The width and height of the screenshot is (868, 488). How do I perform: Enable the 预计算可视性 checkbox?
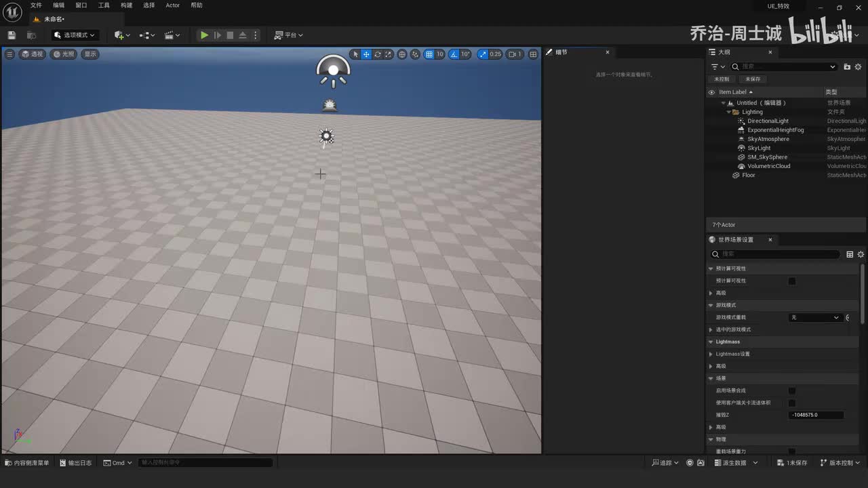coord(792,281)
